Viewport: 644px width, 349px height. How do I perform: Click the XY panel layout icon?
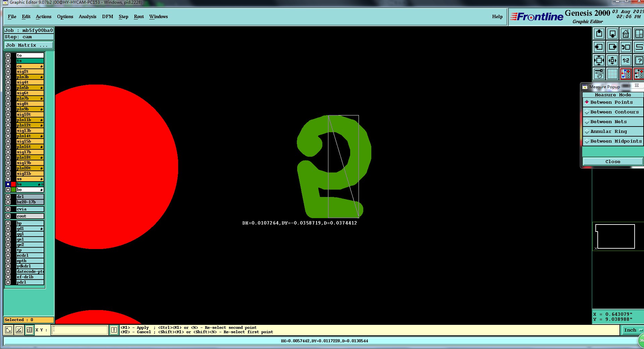[639, 34]
